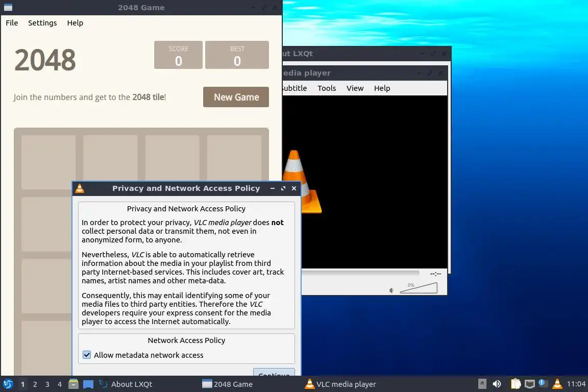Screen dimensions: 588x392
Task: Adjust the VLC volume slider
Action: tap(419, 288)
